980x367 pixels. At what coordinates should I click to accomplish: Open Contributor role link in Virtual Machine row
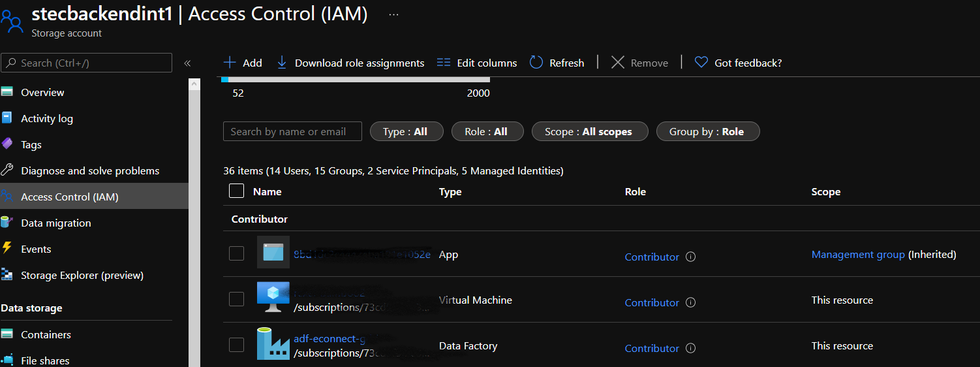[652, 302]
